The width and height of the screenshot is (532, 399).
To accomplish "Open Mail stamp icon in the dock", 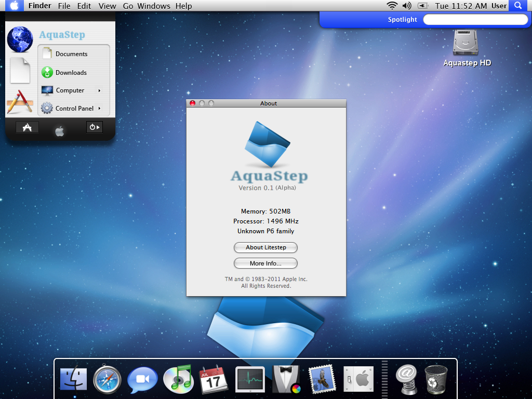I will [322, 379].
